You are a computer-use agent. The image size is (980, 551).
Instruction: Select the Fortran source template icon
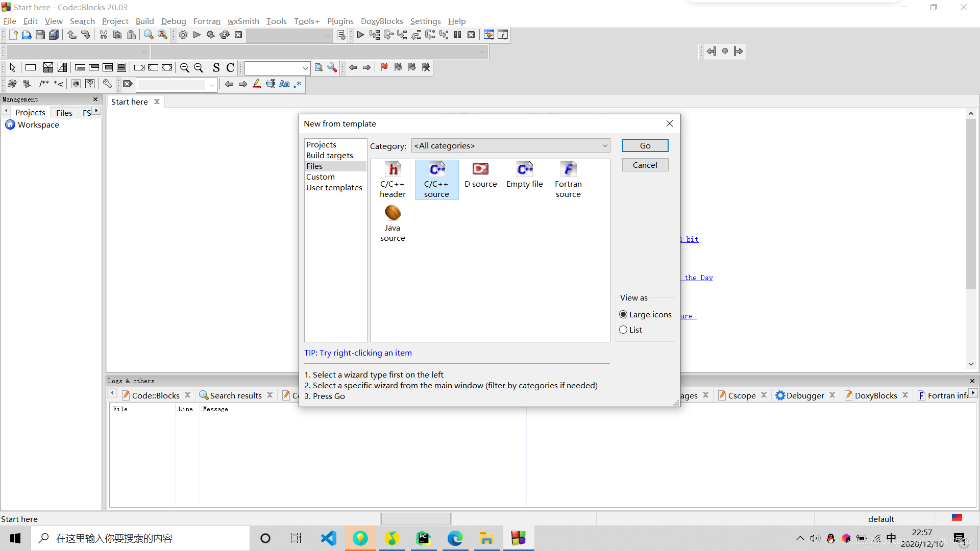(568, 179)
